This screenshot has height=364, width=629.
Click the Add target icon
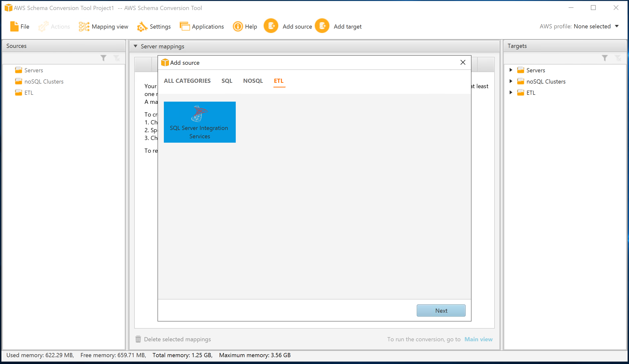point(322,26)
